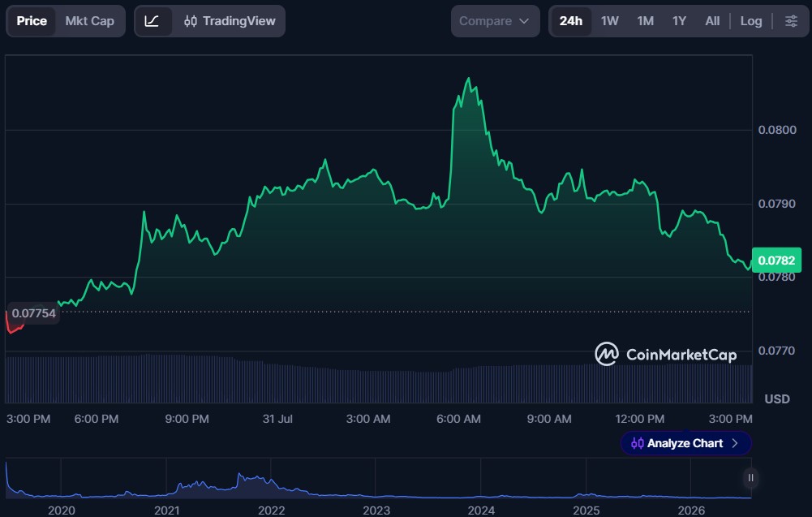Image resolution: width=812 pixels, height=517 pixels.
Task: Open chart settings sliders icon
Action: tap(791, 21)
